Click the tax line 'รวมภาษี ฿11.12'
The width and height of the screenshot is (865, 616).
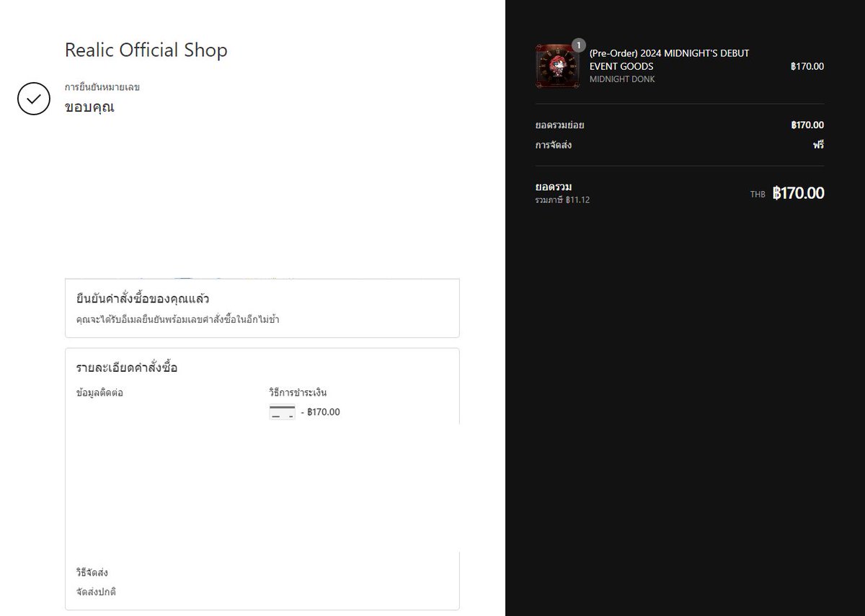click(562, 200)
